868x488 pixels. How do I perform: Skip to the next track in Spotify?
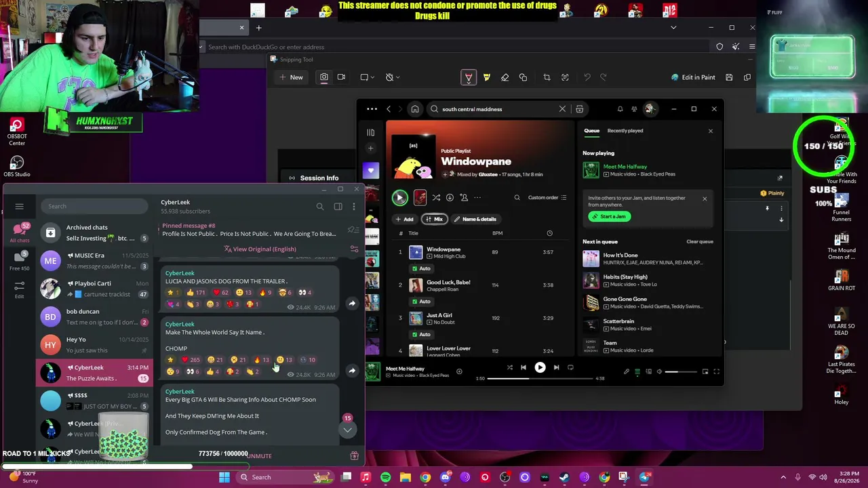pos(557,367)
